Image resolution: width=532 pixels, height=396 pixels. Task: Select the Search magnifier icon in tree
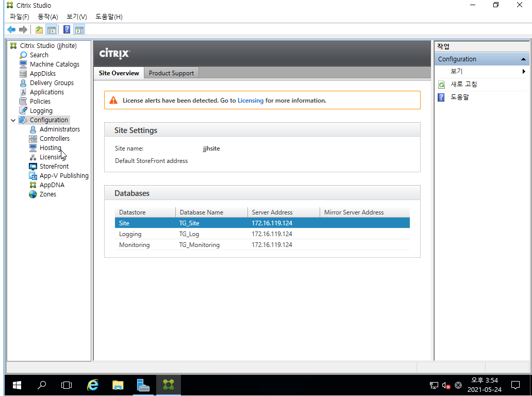(23, 55)
